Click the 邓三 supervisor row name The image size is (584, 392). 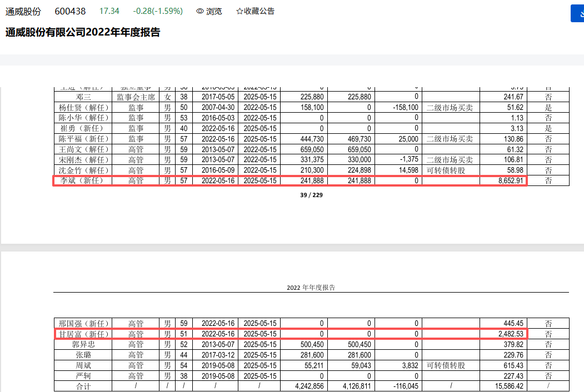(83, 97)
